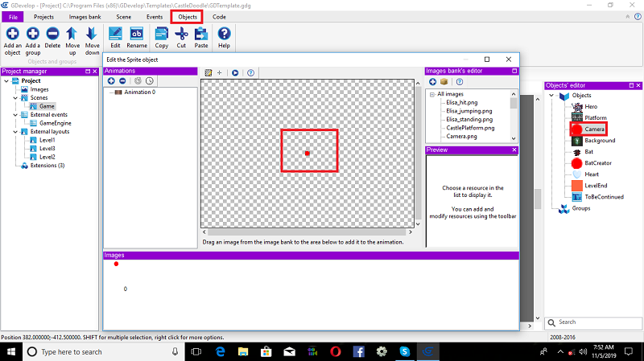Image resolution: width=644 pixels, height=361 pixels.
Task: Click the images bank box icon
Action: pyautogui.click(x=444, y=82)
